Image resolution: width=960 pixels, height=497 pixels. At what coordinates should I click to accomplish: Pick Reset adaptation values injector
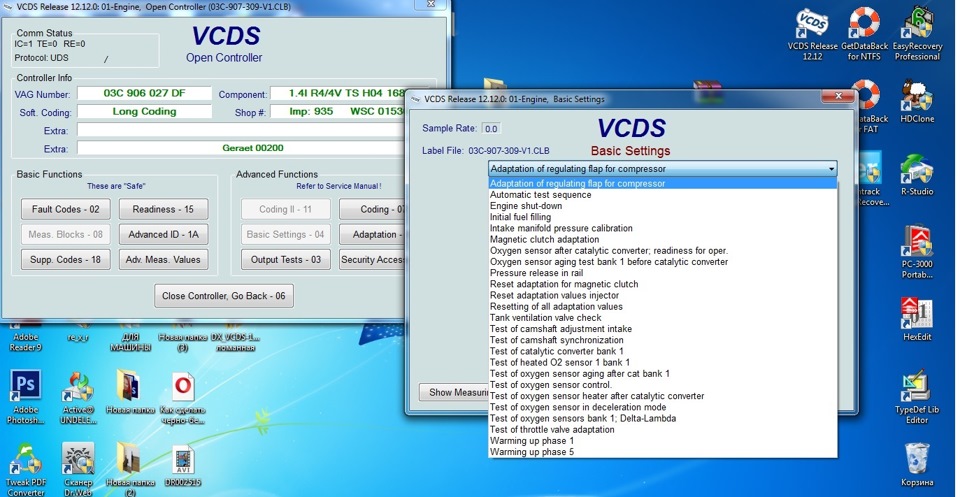662,295
